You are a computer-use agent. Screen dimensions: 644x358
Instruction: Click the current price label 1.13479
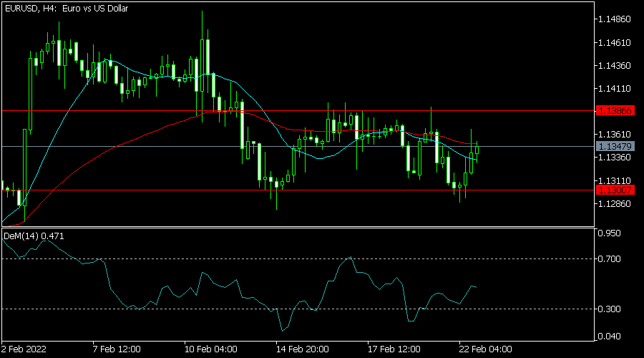coord(615,146)
